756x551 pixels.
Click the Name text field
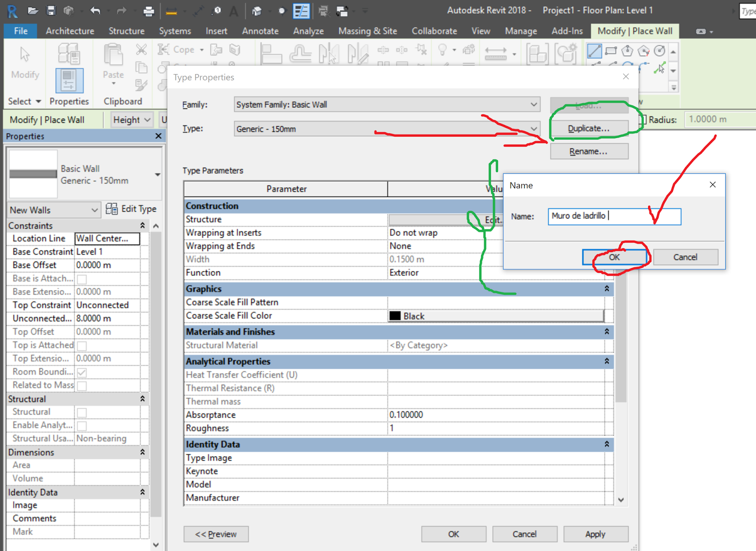pyautogui.click(x=614, y=216)
